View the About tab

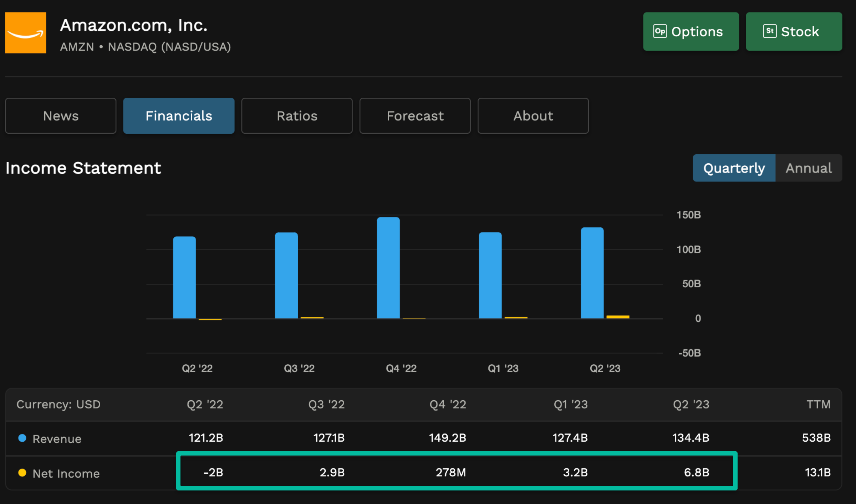[x=533, y=115]
